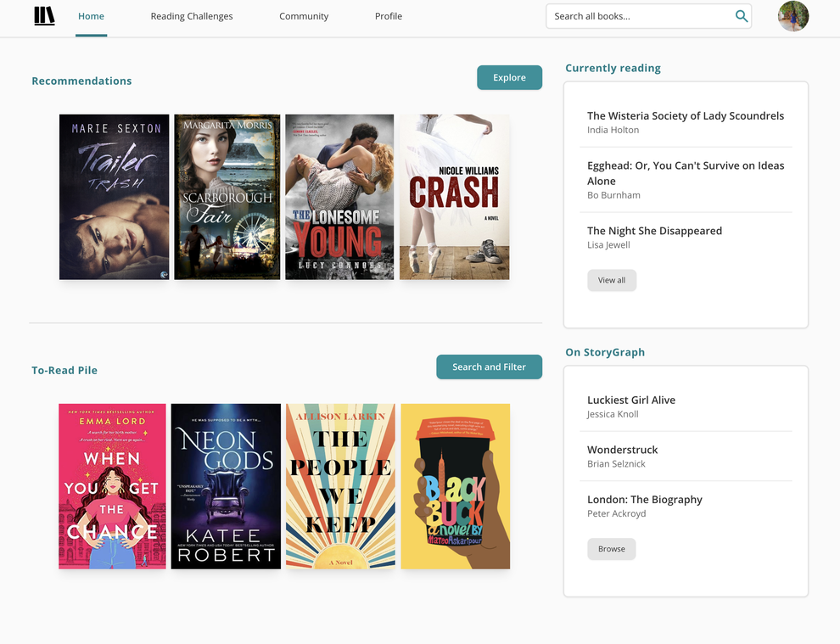Click the Currently reading heading
The height and width of the screenshot is (644, 840).
coord(613,68)
